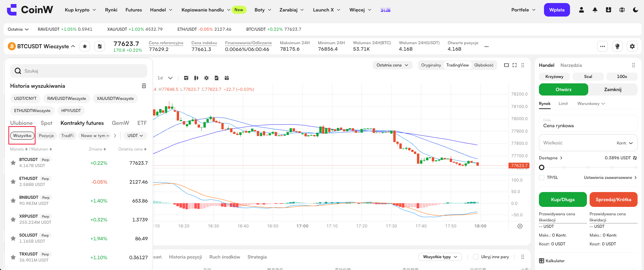This screenshot has height=270, width=644.
Task: Click the order size slider handle
Action: coord(542,167)
